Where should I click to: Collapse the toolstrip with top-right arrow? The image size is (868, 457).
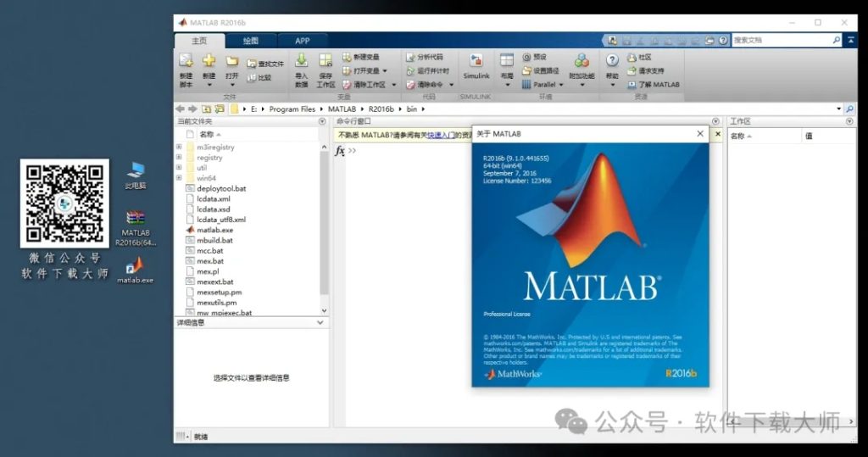[x=851, y=40]
